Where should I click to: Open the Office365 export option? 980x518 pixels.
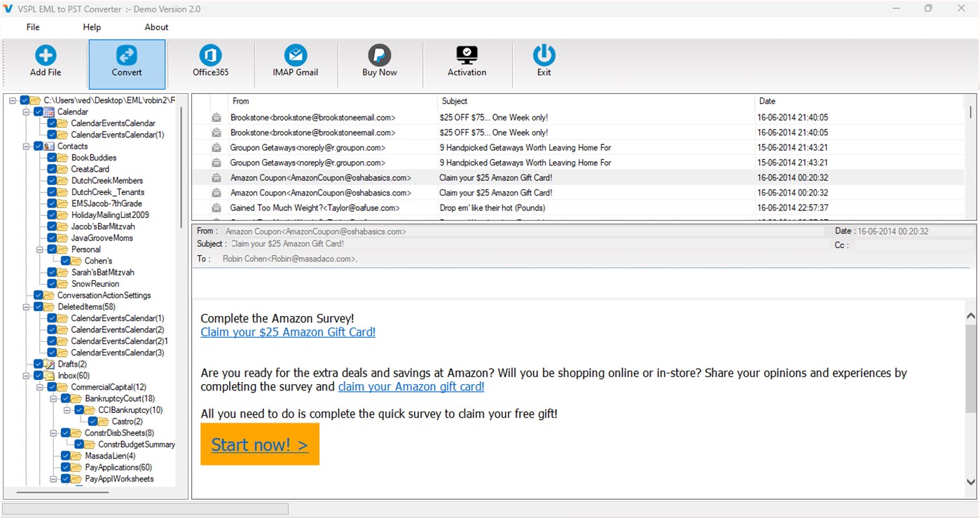pos(210,62)
